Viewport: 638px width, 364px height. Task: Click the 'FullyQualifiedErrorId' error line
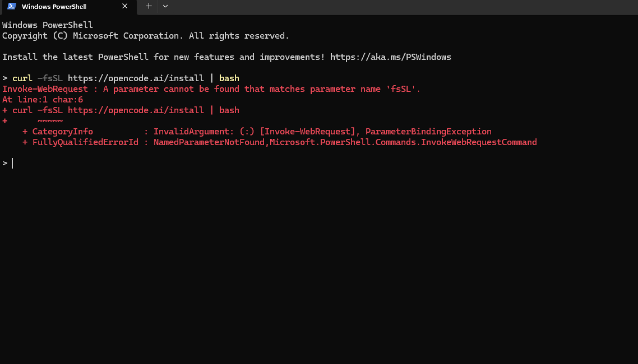point(279,142)
